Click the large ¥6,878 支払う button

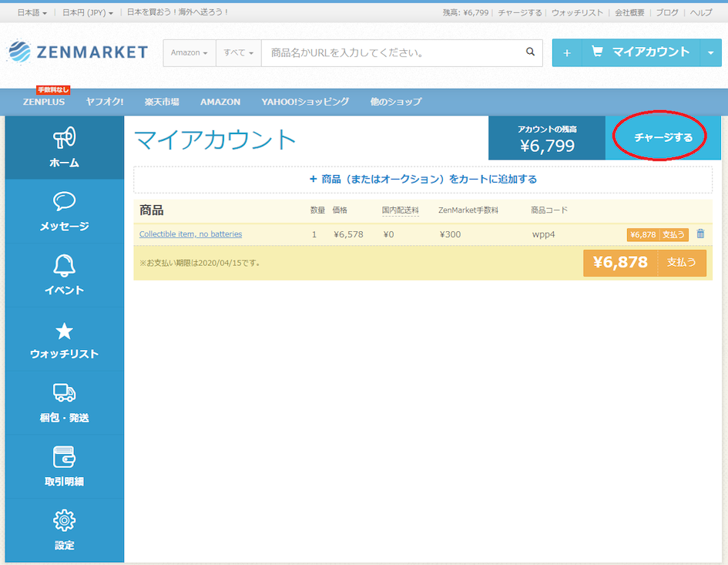coord(645,263)
